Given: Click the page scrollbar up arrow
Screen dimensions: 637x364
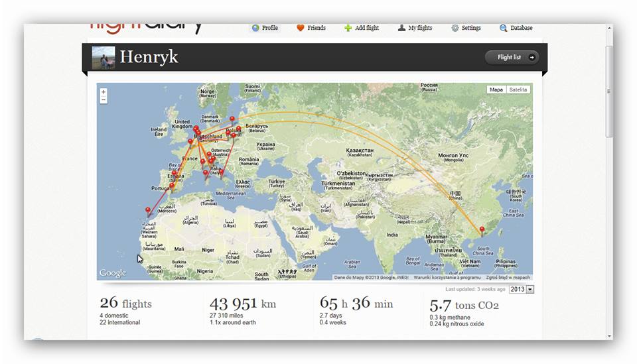Looking at the screenshot, I should tap(609, 28).
